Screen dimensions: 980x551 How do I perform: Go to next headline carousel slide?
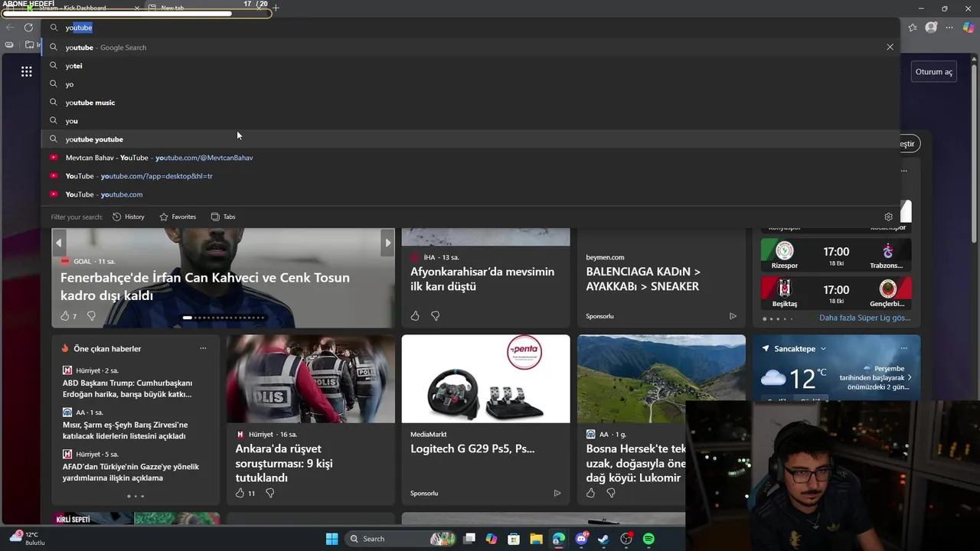(387, 243)
